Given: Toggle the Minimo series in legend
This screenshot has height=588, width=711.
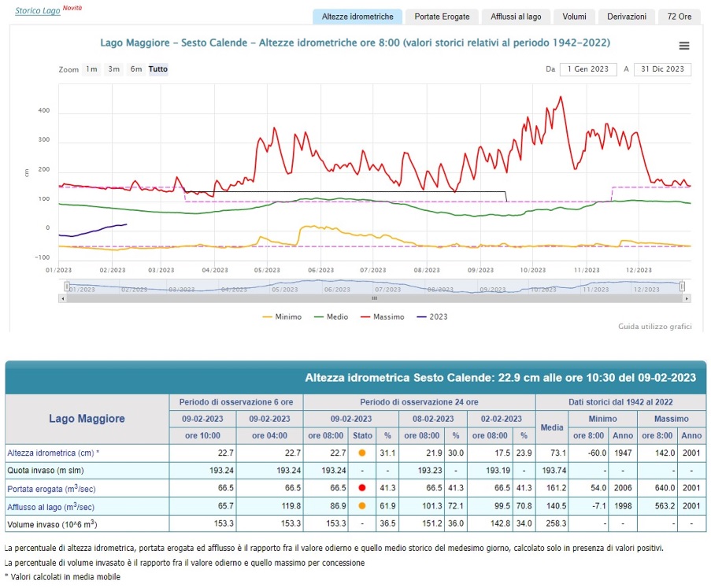Looking at the screenshot, I should click(x=281, y=317).
